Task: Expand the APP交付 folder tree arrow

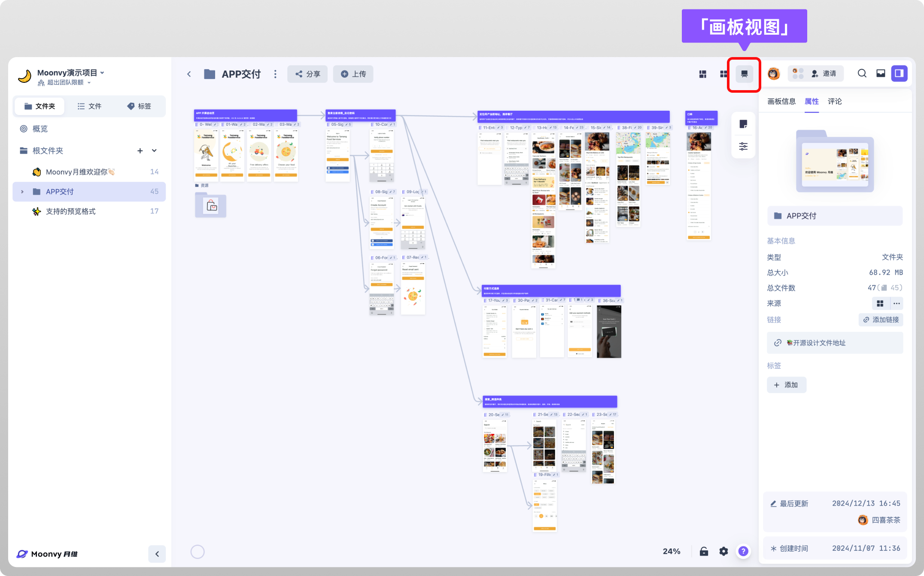Action: 22,191
